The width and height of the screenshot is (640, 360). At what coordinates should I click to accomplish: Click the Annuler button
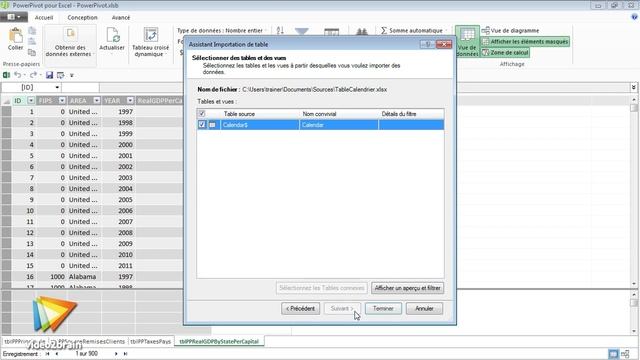point(424,309)
